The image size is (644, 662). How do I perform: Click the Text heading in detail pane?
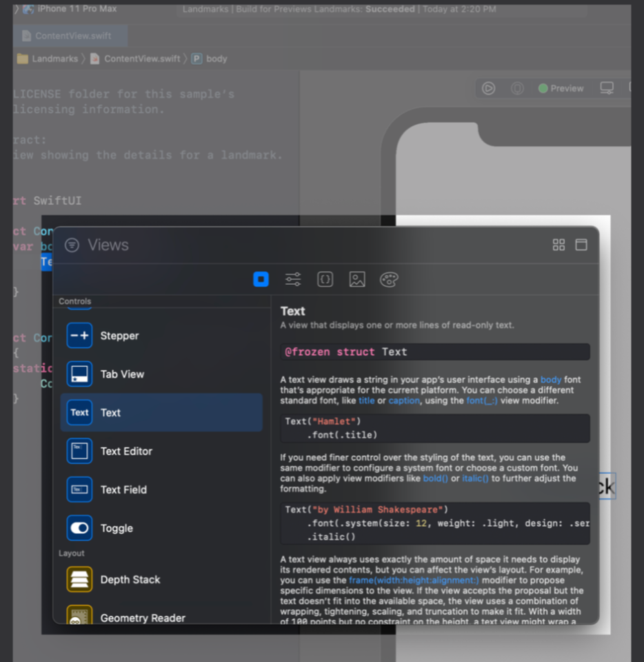coord(293,311)
